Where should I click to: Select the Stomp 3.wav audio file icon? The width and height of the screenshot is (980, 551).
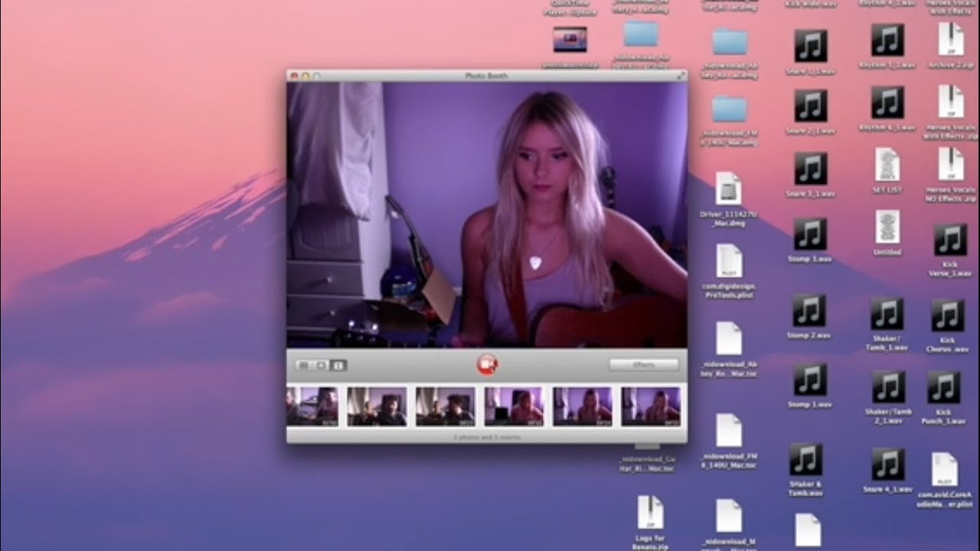click(x=810, y=234)
